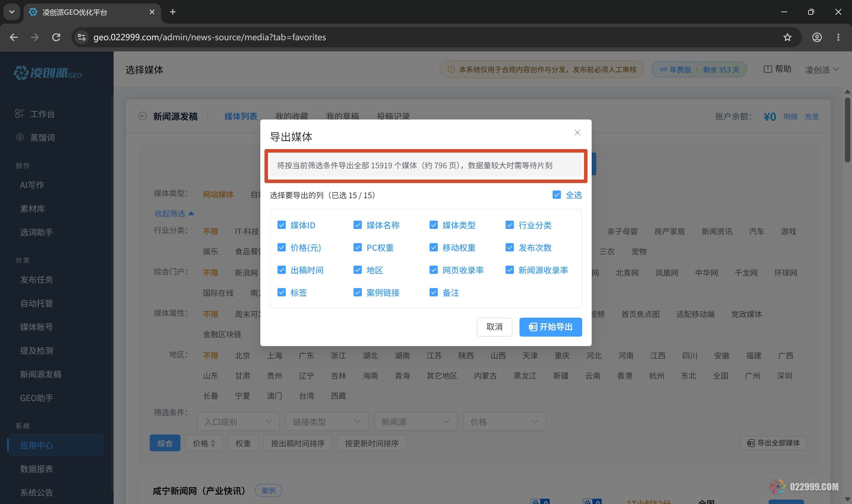
Task: Click the back arrow beside 新闻源发稿
Action: (x=143, y=116)
